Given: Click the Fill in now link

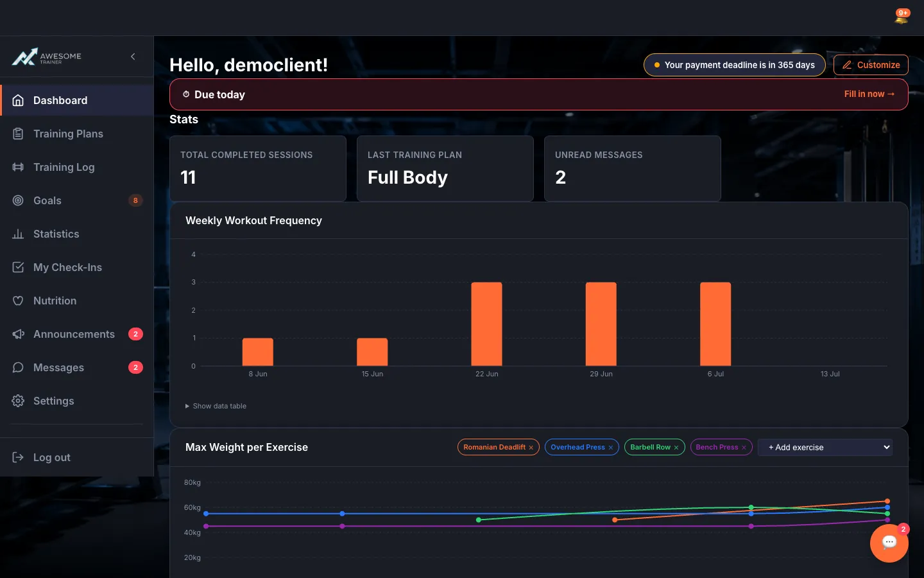Looking at the screenshot, I should coord(869,94).
